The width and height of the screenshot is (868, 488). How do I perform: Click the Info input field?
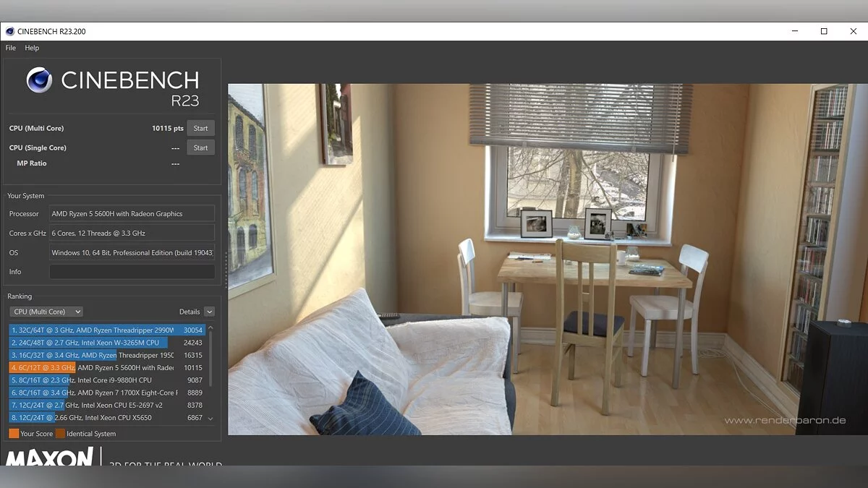[x=132, y=272]
